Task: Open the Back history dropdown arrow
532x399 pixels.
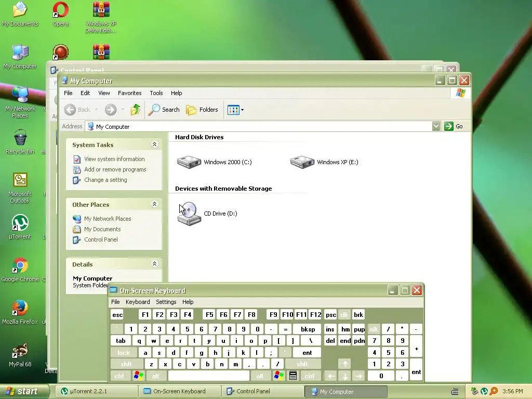Action: point(96,110)
